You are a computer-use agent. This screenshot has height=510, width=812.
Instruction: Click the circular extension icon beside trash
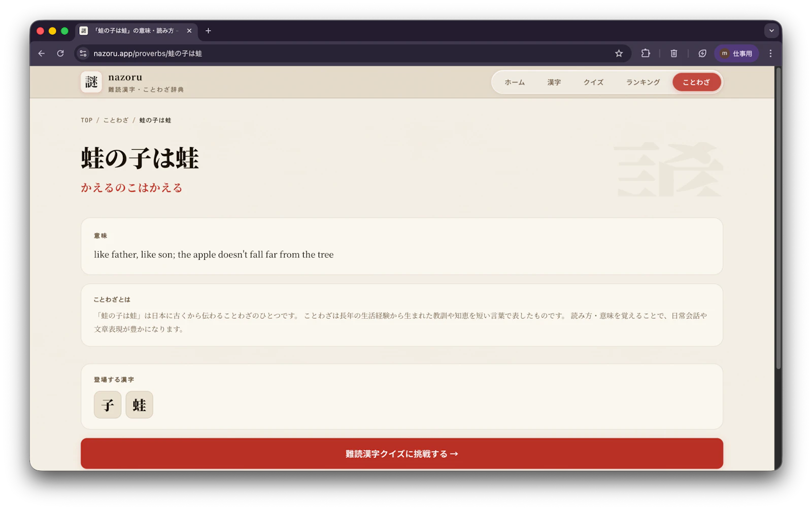702,53
